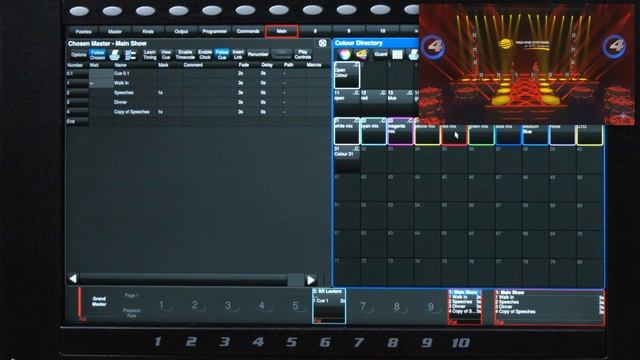Select the yellow mix palette

coord(427,134)
